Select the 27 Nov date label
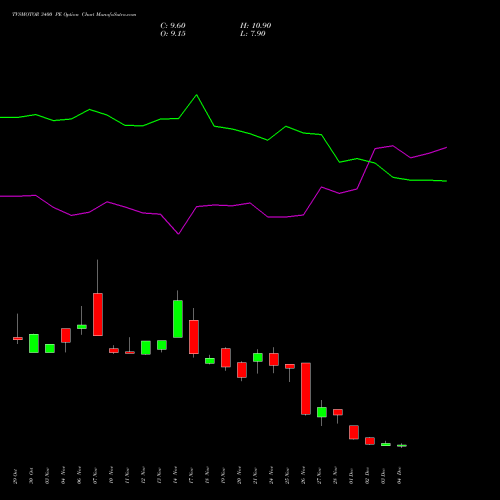 [x=319, y=476]
